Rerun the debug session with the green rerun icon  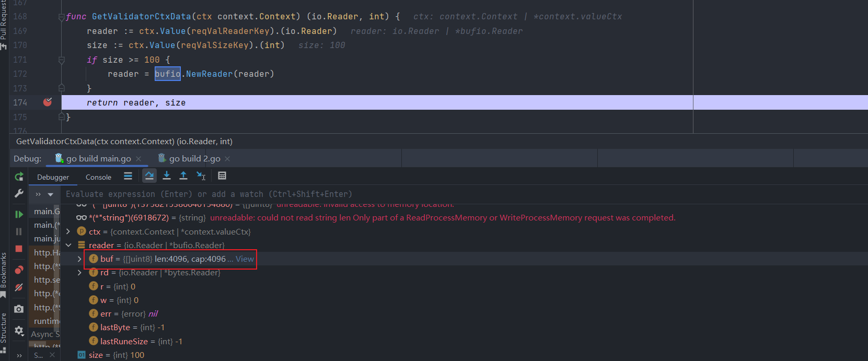tap(19, 177)
